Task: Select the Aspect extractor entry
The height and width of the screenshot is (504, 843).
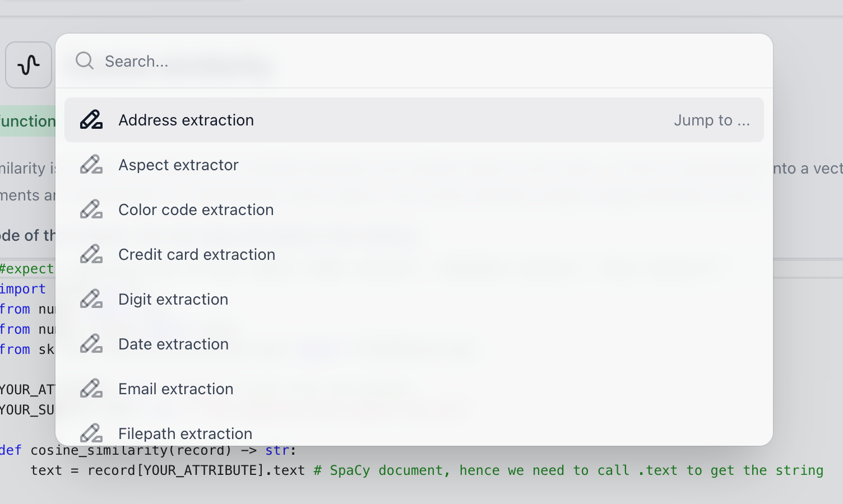Action: (x=178, y=165)
